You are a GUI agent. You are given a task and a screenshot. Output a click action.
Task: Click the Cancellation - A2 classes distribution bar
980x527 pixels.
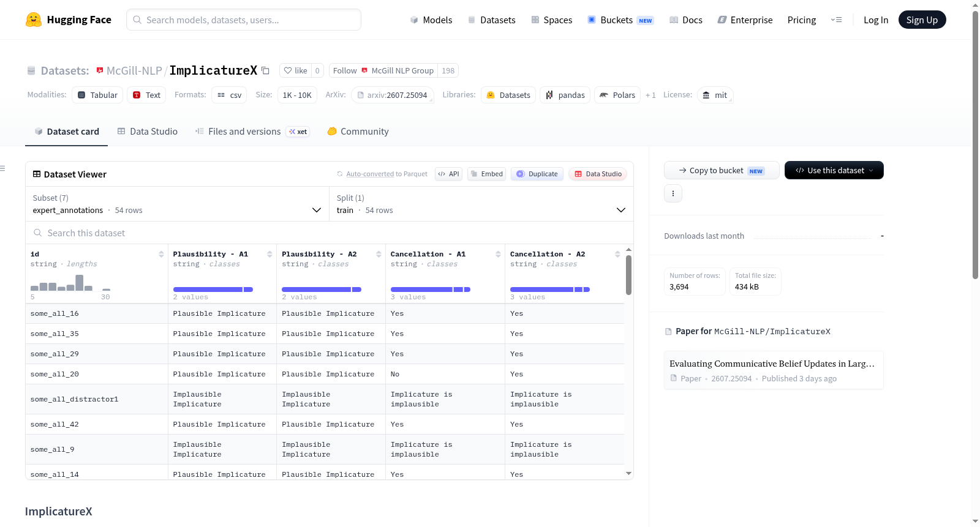coord(550,290)
